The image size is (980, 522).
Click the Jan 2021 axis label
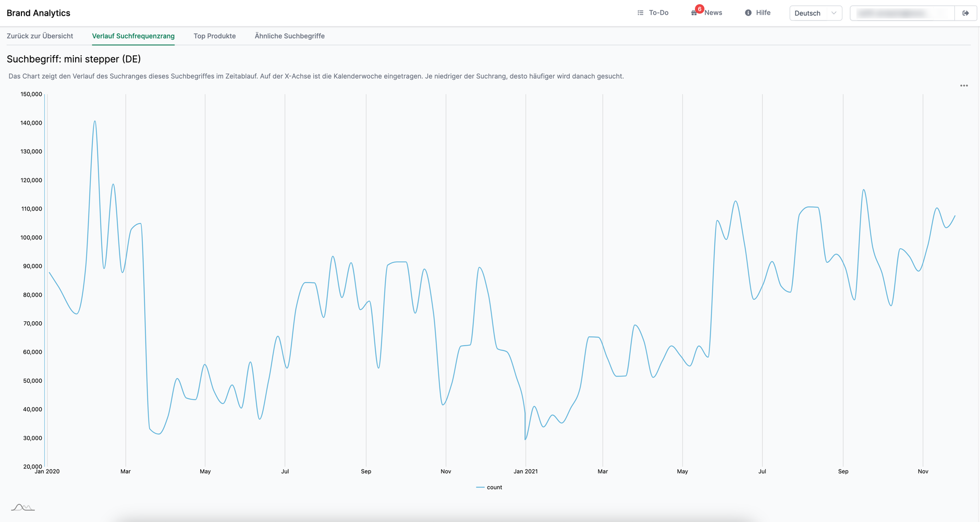tap(525, 471)
